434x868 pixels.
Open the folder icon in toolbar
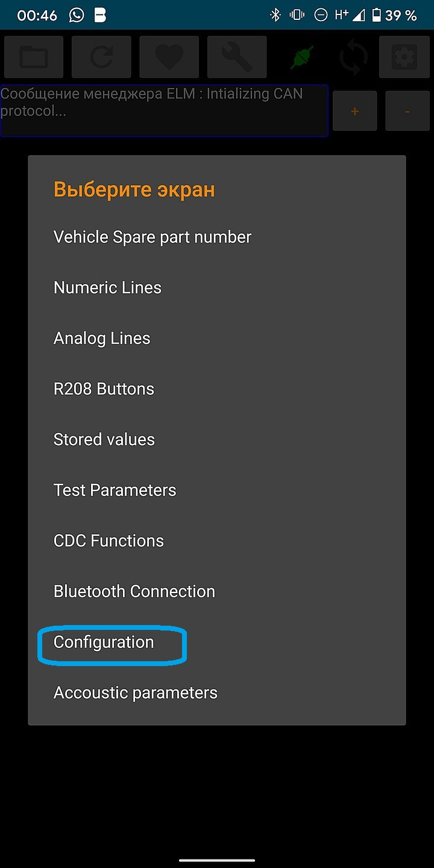[x=34, y=57]
